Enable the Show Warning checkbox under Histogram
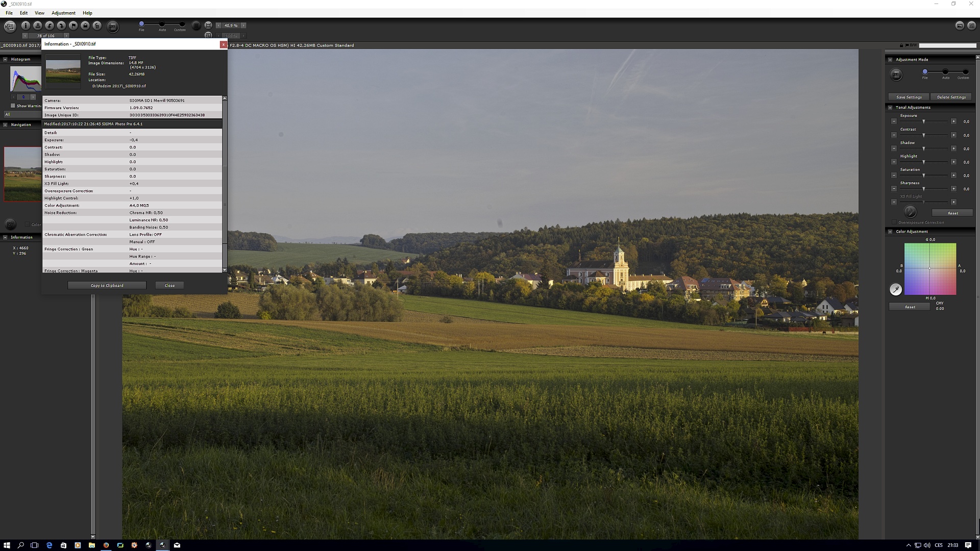The image size is (980, 551). point(13,106)
